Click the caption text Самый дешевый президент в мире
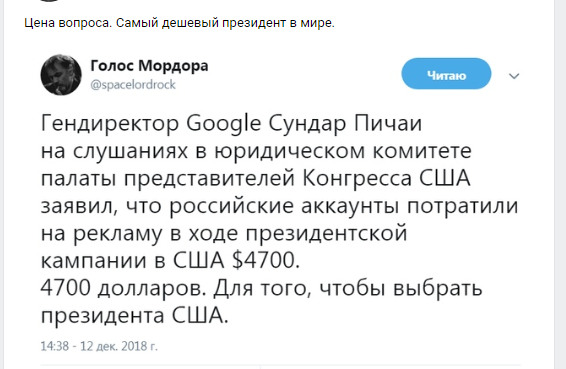The height and width of the screenshot is (369, 566). coord(225,23)
